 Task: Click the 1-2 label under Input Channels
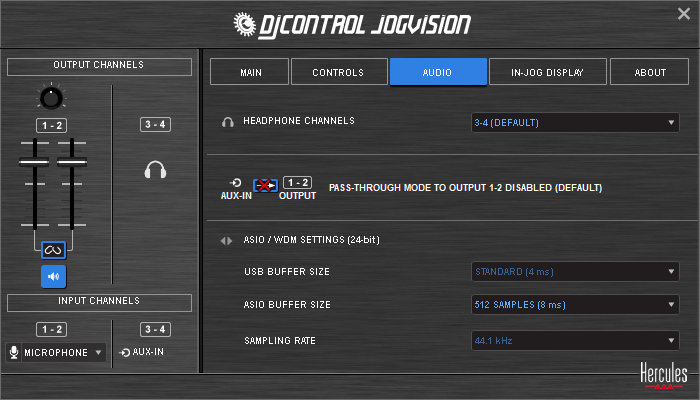[52, 329]
